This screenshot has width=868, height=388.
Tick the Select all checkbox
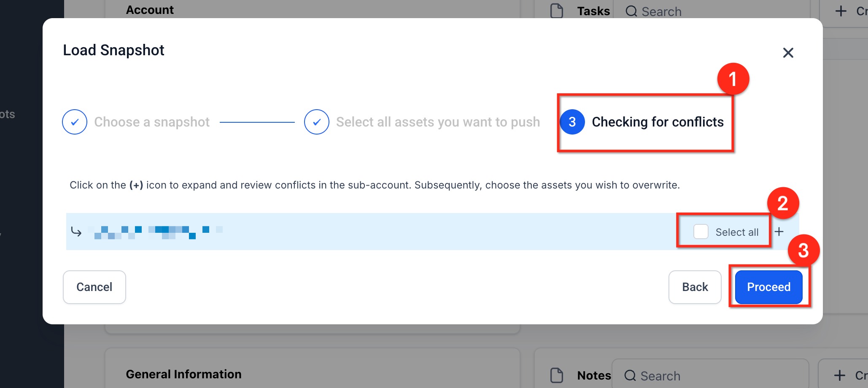701,232
